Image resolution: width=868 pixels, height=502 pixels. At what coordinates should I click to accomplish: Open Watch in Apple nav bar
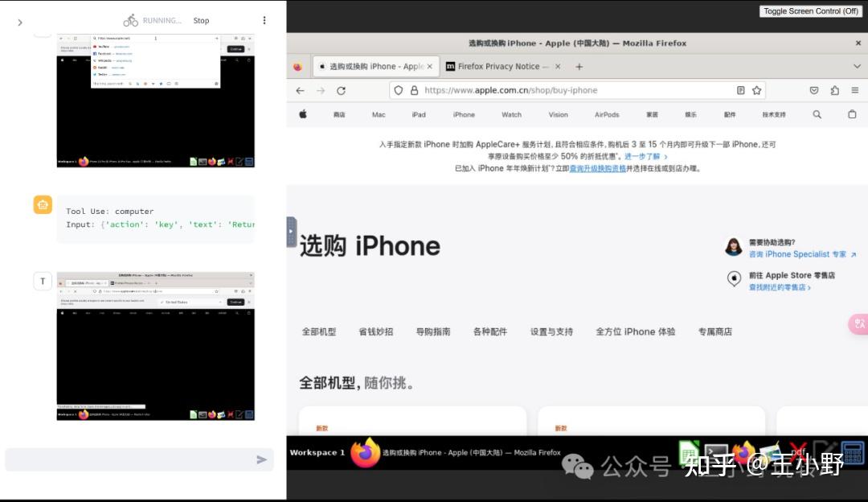pos(511,115)
